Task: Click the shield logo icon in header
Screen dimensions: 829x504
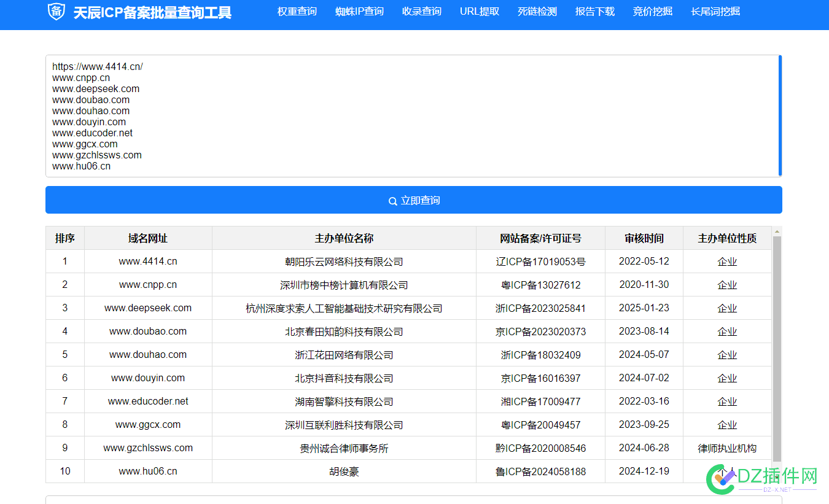Action: tap(56, 12)
